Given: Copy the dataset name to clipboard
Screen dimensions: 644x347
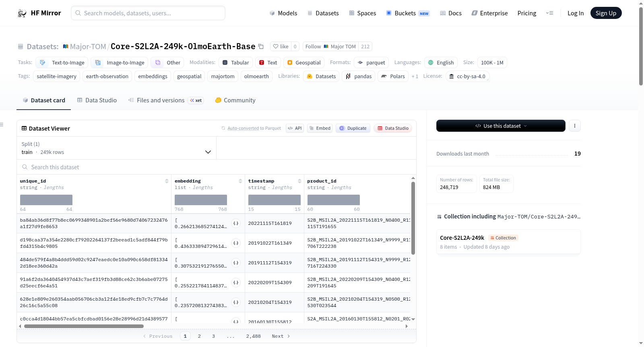Looking at the screenshot, I should coord(261,46).
